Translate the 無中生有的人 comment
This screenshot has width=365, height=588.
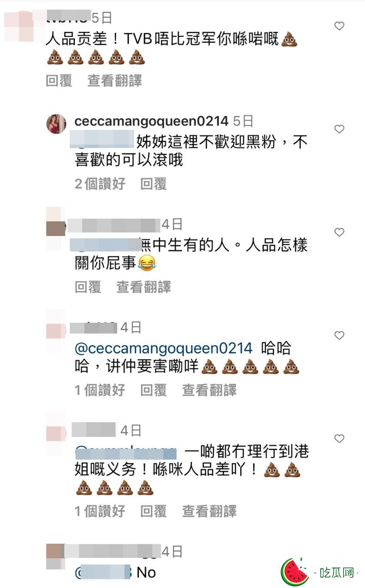144,287
